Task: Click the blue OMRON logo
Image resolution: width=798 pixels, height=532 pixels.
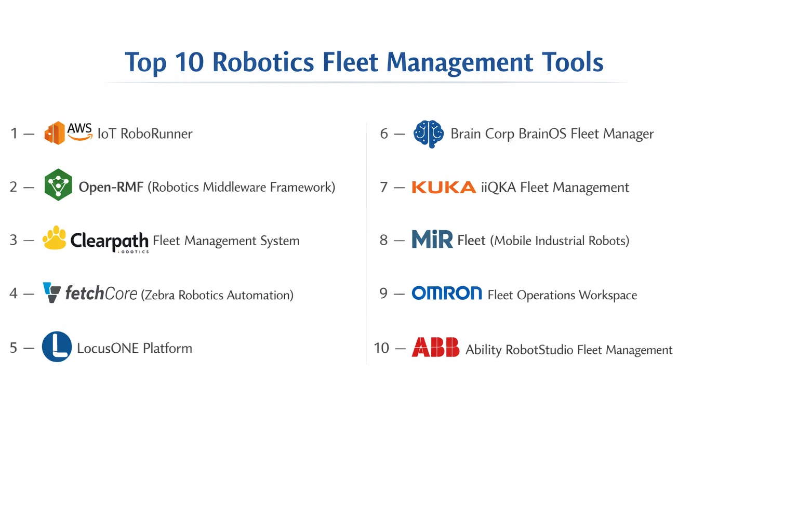Action: 447,293
